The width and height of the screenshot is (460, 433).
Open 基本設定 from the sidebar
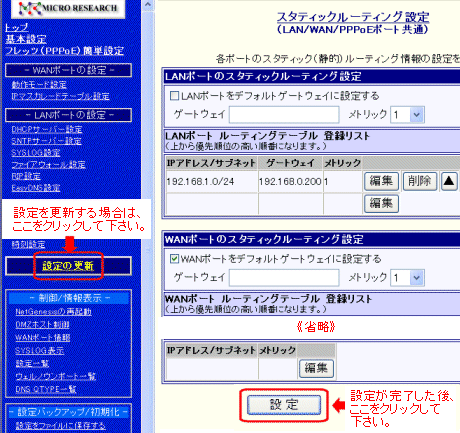26,39
